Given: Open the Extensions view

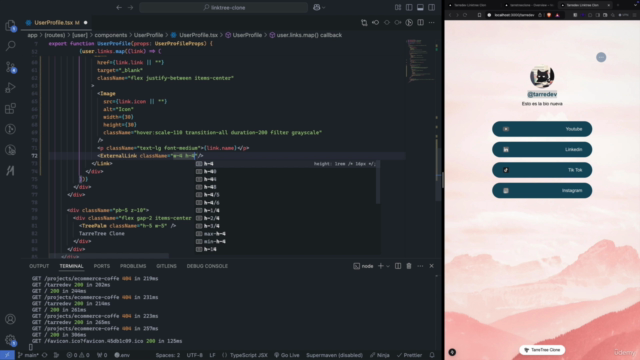Looking at the screenshot, I should [x=11, y=108].
